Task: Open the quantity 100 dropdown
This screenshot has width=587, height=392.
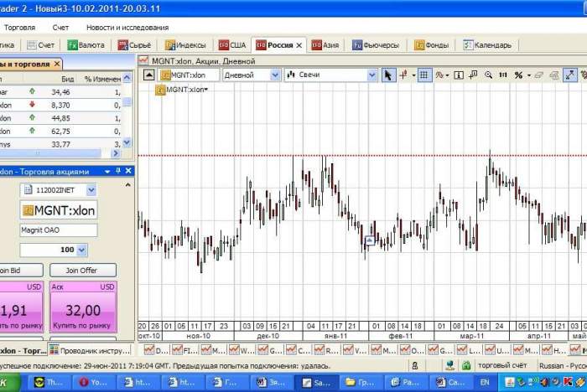Action: click(x=81, y=250)
